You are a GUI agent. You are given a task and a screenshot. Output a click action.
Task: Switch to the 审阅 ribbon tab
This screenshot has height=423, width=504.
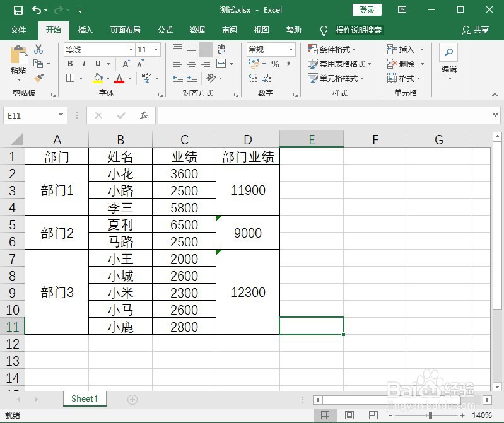[230, 30]
